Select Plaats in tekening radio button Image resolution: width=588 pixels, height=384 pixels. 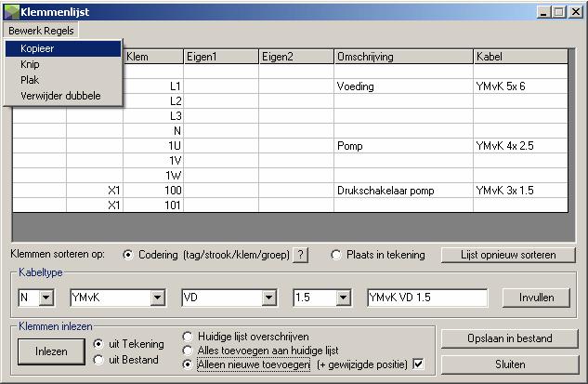[x=336, y=255]
